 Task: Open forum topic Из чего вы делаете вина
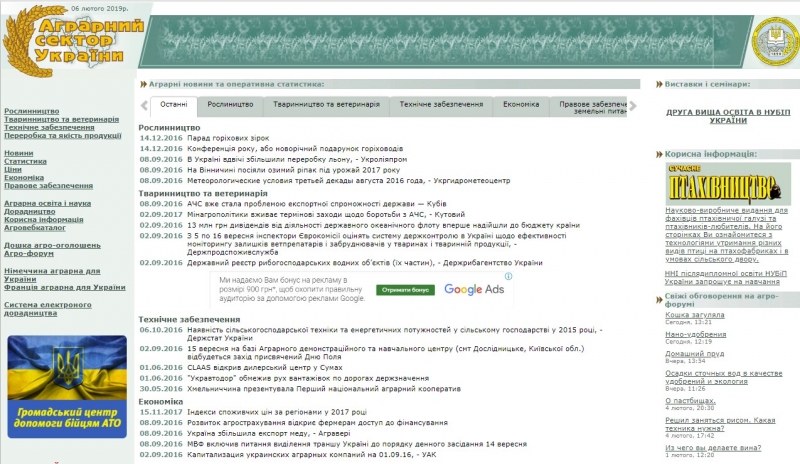(x=713, y=447)
